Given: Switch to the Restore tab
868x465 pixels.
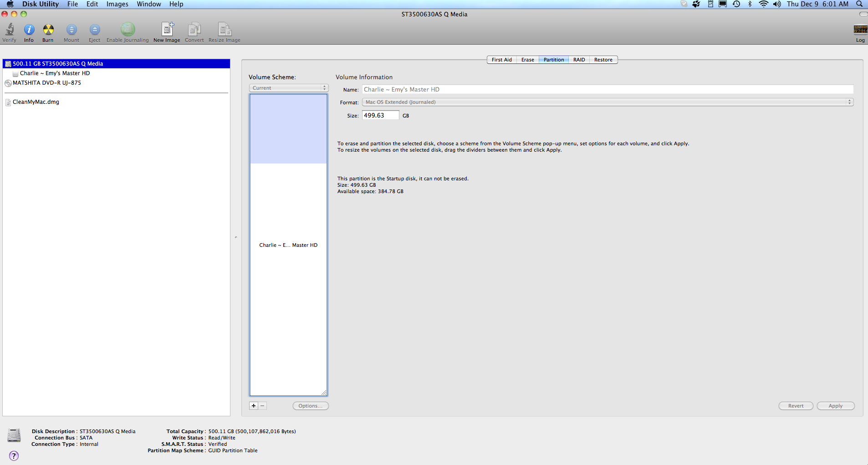Looking at the screenshot, I should (x=603, y=60).
